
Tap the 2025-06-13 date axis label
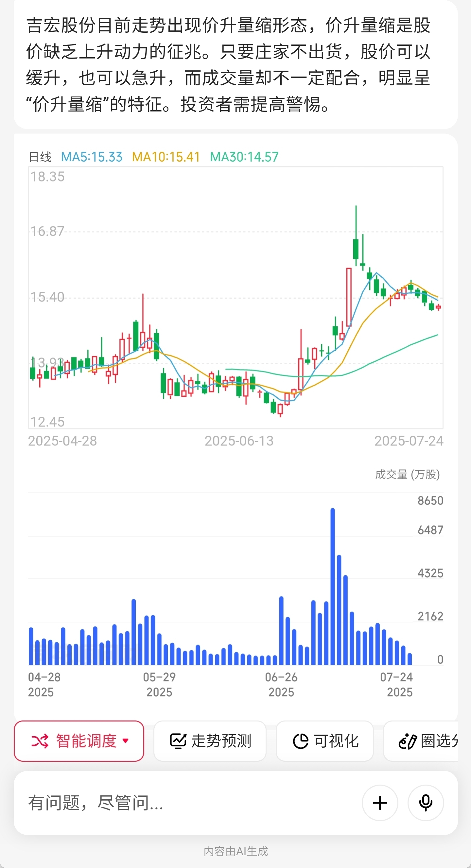point(239,441)
